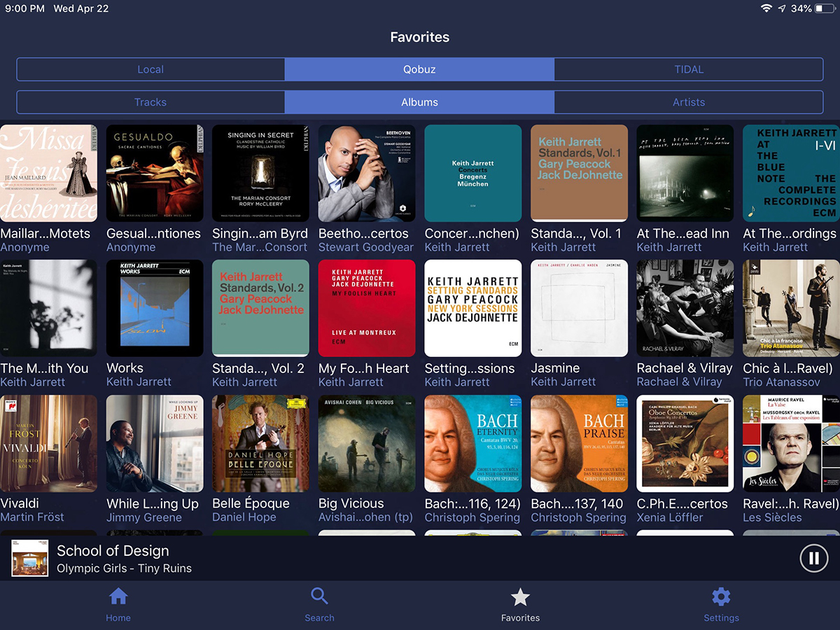Open the My Foolish Heart red cover
Viewport: 840px width, 630px height.
pos(367,308)
